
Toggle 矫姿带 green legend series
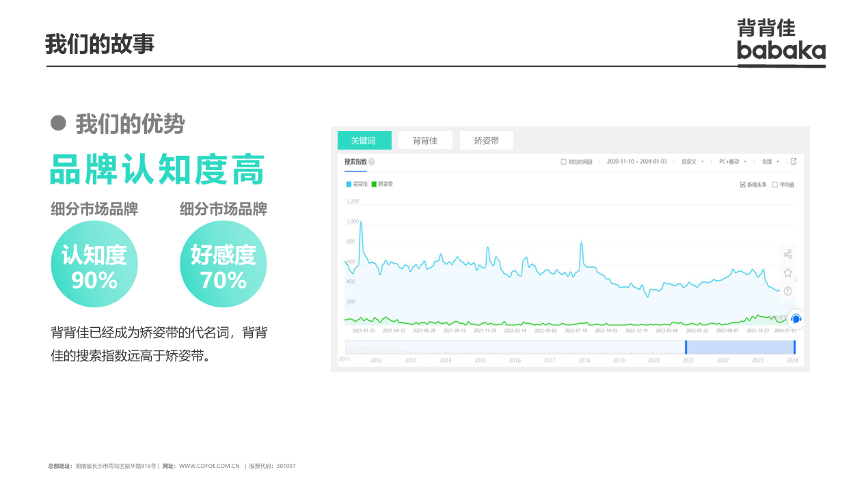pos(382,184)
